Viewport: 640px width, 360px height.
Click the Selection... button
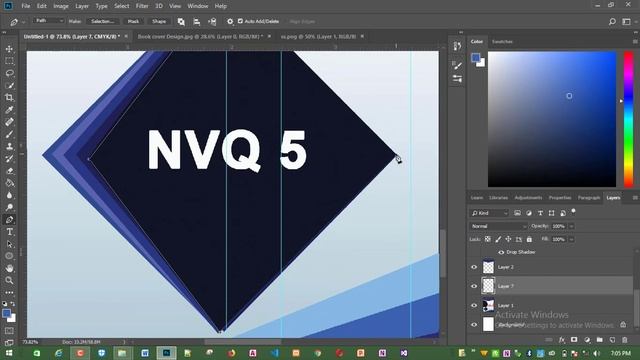(102, 21)
